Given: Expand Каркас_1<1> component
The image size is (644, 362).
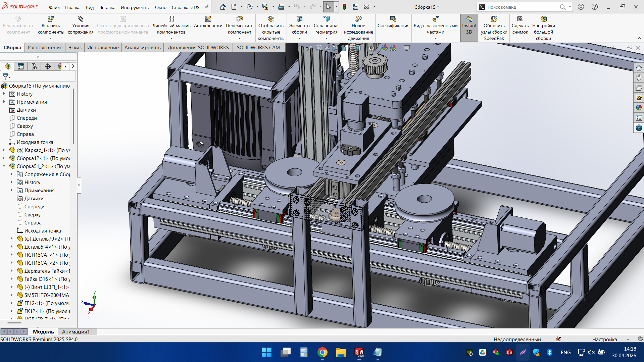Looking at the screenshot, I should pos(4,150).
